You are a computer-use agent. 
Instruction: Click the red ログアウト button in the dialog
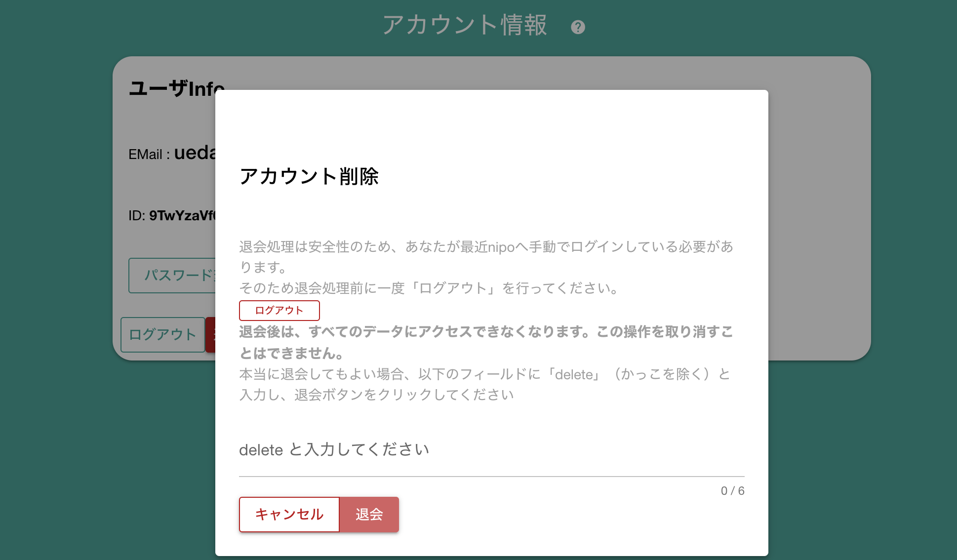coord(279,311)
